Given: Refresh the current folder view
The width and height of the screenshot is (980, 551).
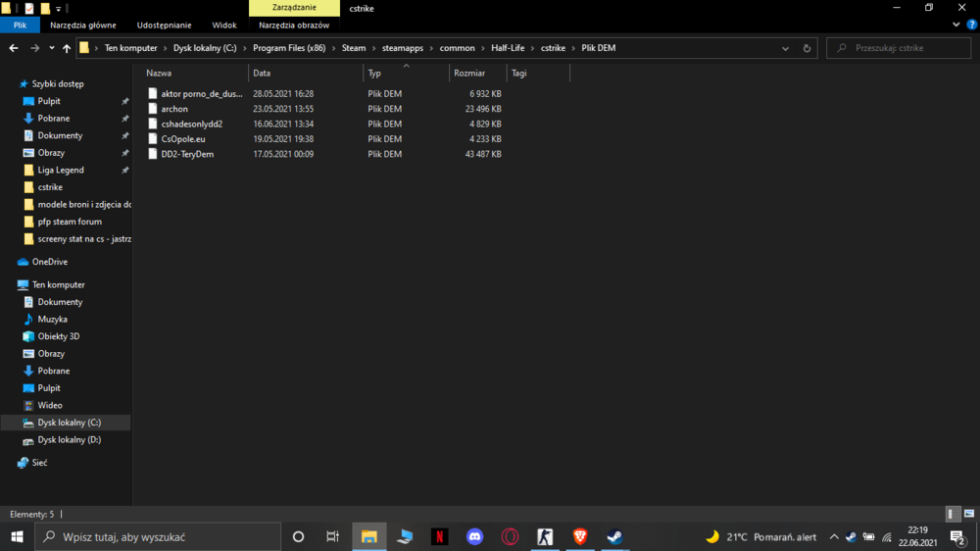Looking at the screenshot, I should pos(807,48).
